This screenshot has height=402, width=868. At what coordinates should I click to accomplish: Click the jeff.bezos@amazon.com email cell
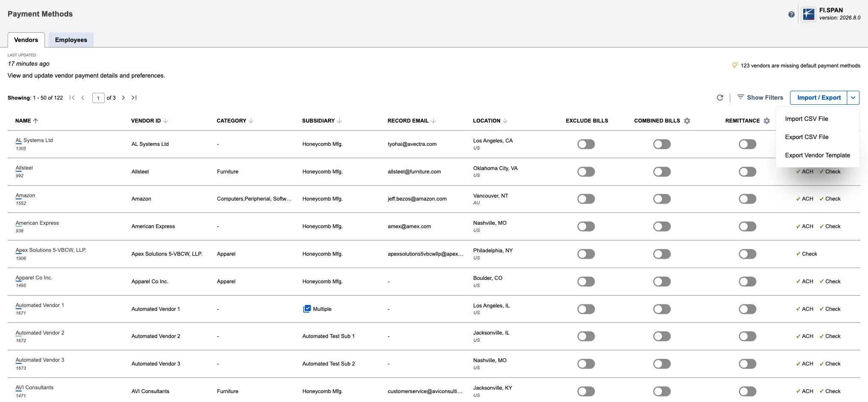(417, 199)
